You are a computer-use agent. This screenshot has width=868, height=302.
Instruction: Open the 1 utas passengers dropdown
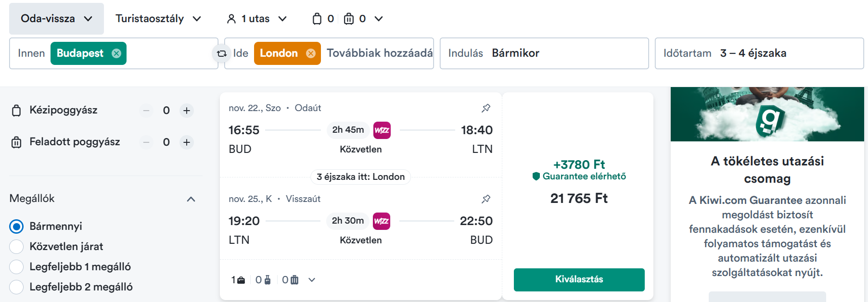[256, 19]
